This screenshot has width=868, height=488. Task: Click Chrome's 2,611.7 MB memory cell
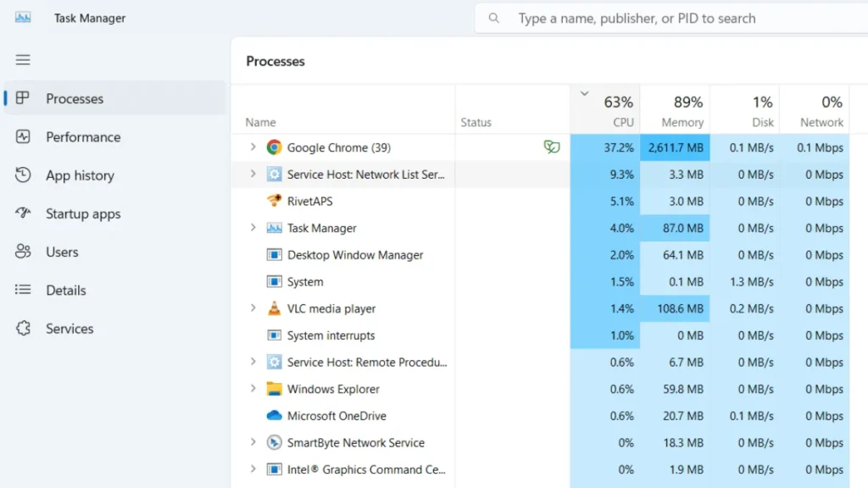(675, 147)
